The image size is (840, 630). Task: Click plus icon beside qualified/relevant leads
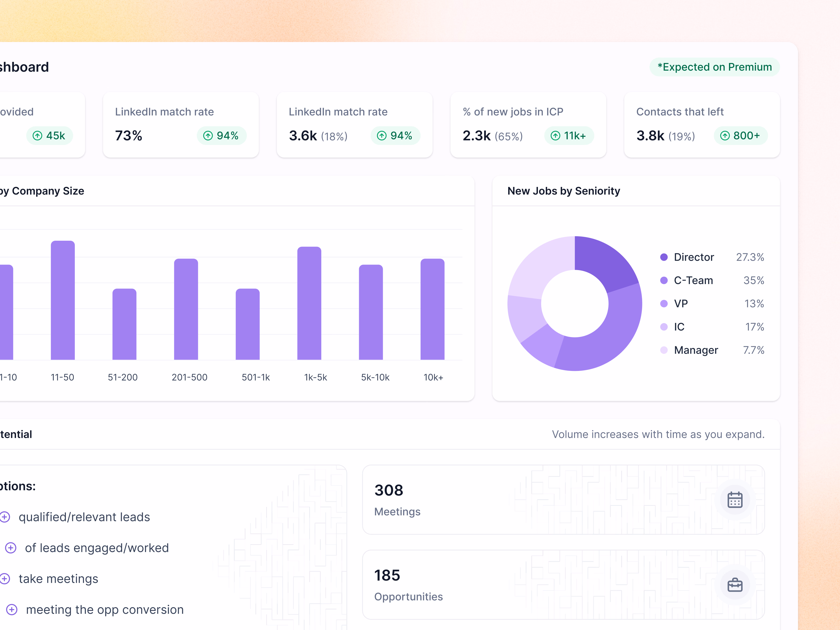(x=4, y=517)
